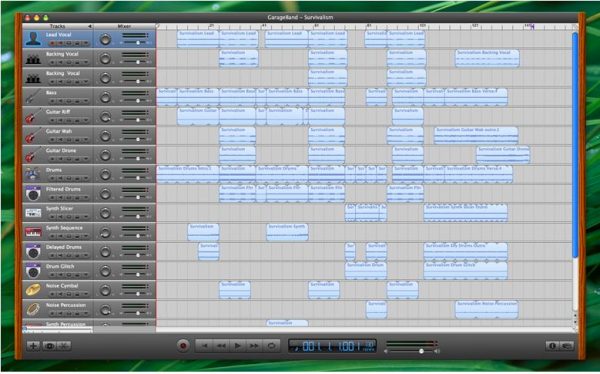
Task: Start recording with the red record button
Action: click(x=183, y=346)
